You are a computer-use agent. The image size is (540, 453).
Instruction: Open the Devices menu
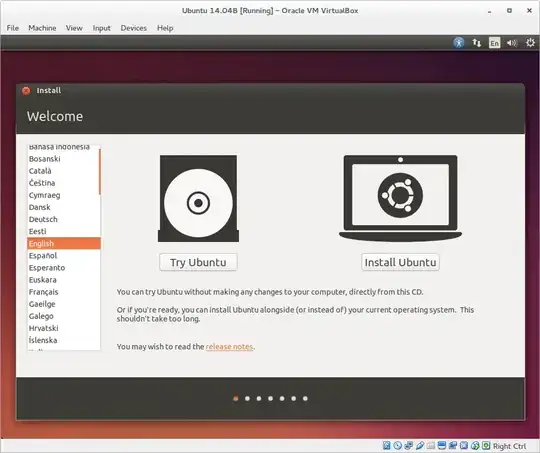coord(134,28)
